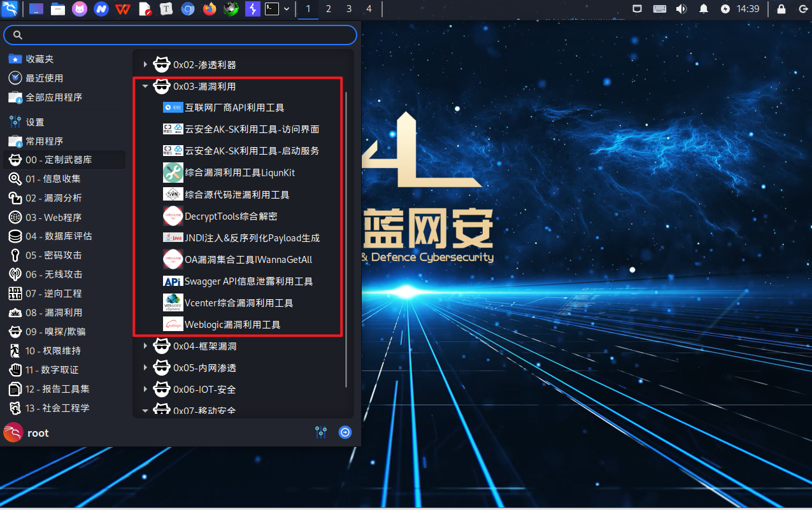Open the power manager lightning icon
Screen dimensions: 812x510
pos(725,9)
